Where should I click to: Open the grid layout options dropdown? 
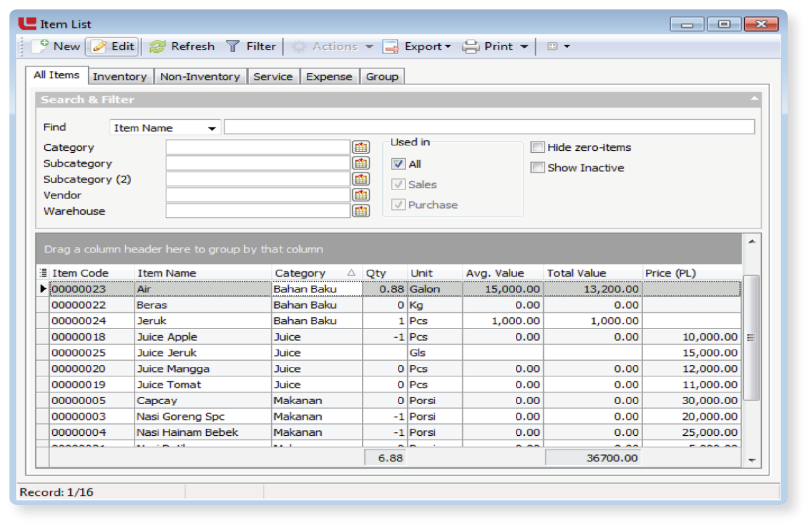[557, 47]
